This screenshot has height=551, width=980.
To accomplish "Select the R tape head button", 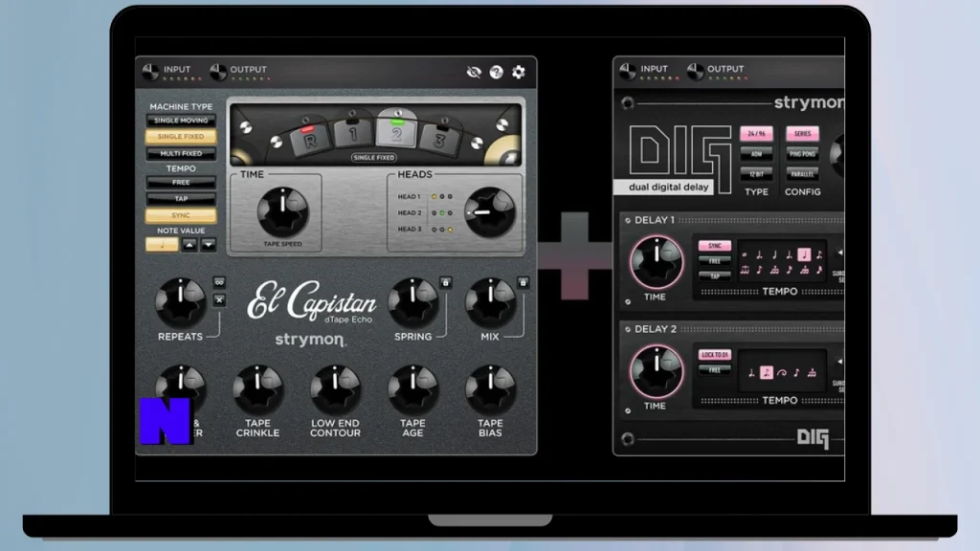I will (x=310, y=140).
